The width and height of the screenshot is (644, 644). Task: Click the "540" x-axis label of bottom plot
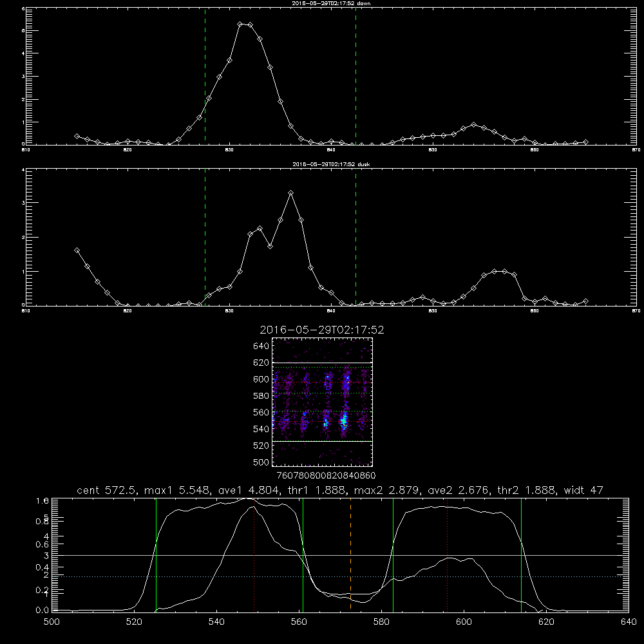[216, 622]
